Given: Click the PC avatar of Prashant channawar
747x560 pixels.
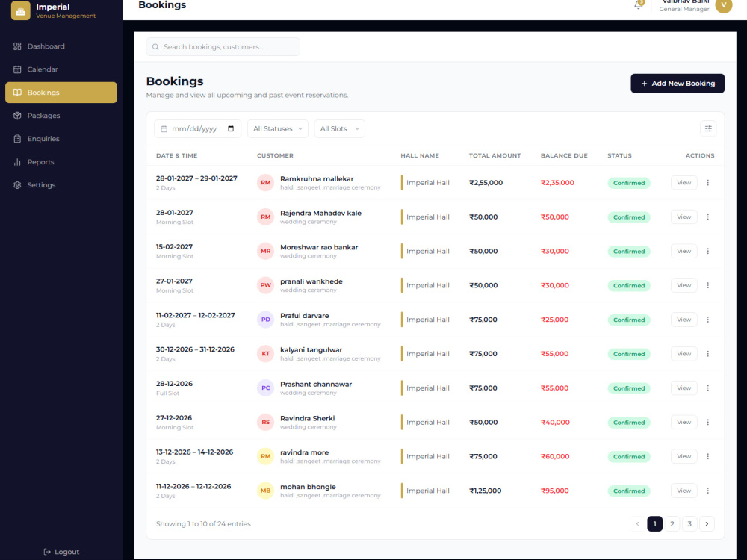Looking at the screenshot, I should 265,388.
